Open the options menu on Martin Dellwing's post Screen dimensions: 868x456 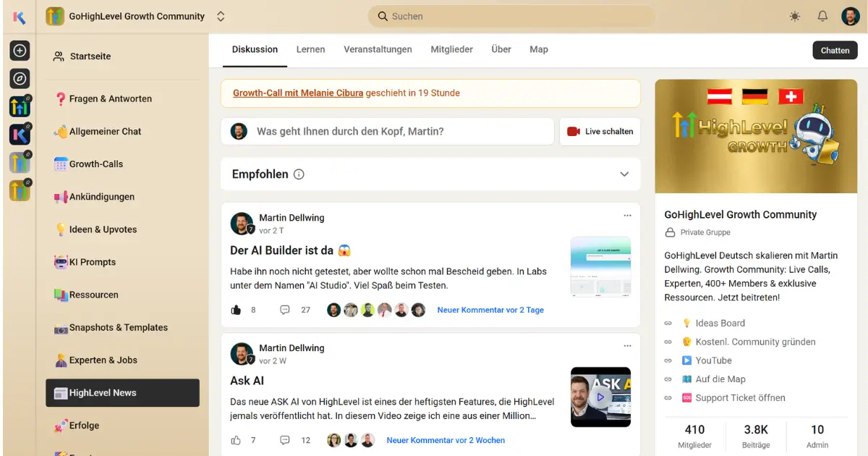(x=627, y=214)
